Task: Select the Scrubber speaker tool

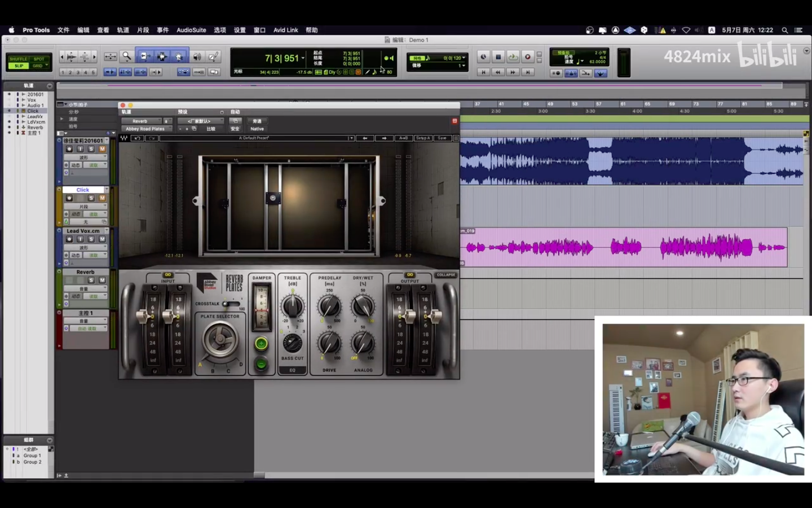Action: point(197,56)
